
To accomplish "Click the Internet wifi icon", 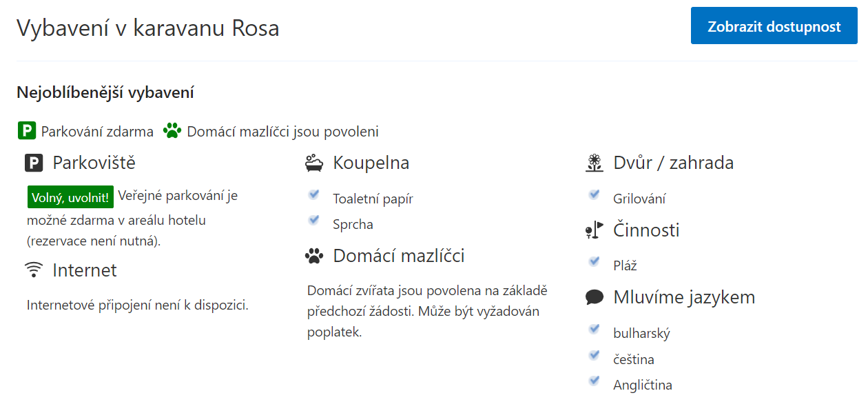I will 33,270.
